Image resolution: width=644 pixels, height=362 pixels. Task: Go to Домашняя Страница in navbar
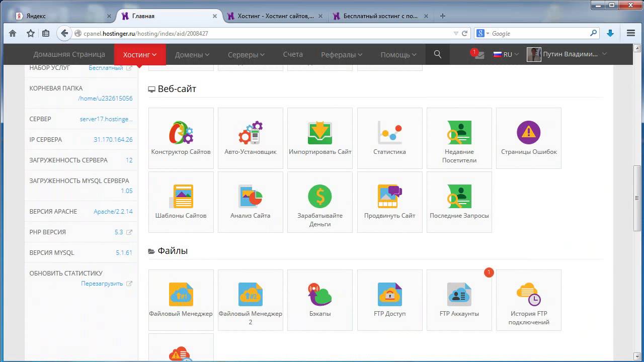coord(69,54)
